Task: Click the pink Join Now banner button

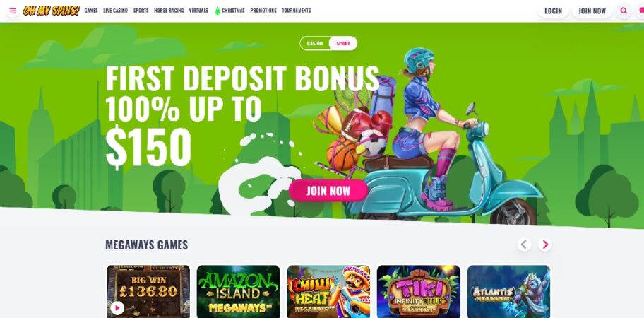Action: click(x=328, y=191)
